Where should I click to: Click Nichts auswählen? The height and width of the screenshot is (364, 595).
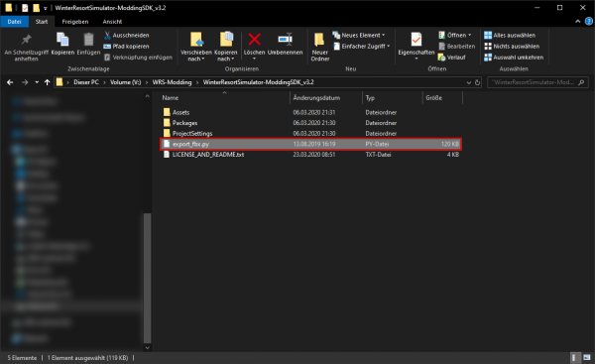click(x=512, y=47)
